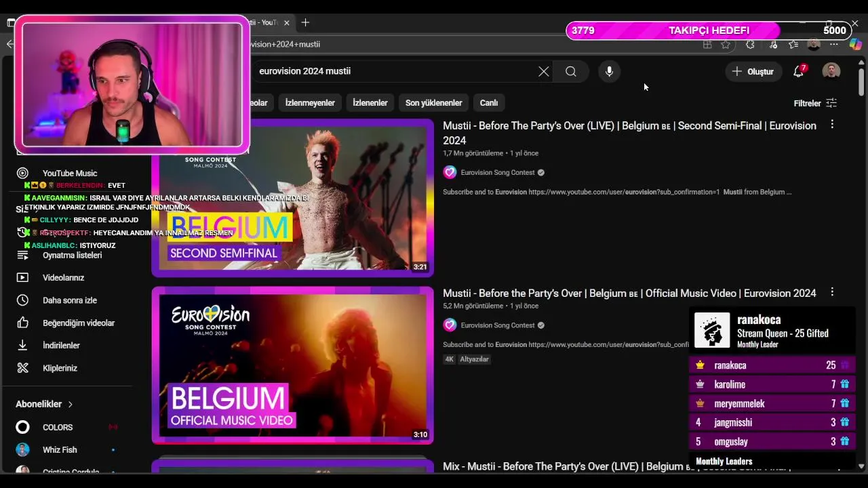Open the notifications bell showing 7
The image size is (868, 488).
(x=799, y=71)
